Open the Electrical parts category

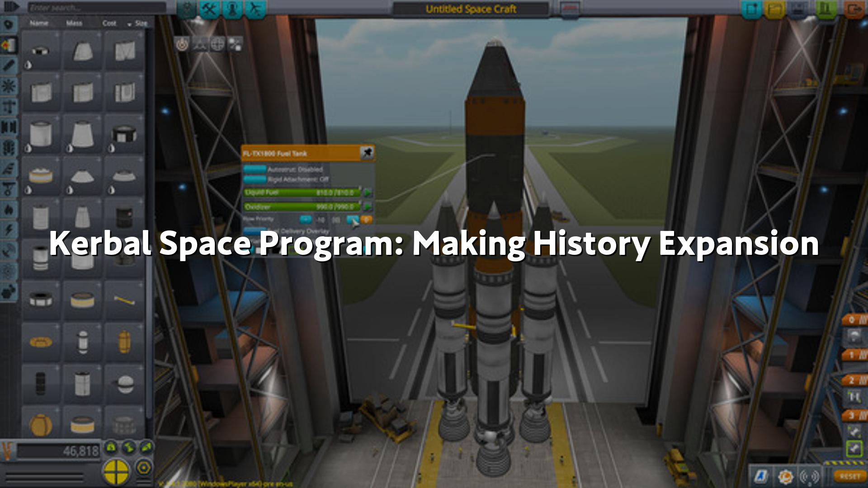tap(9, 230)
